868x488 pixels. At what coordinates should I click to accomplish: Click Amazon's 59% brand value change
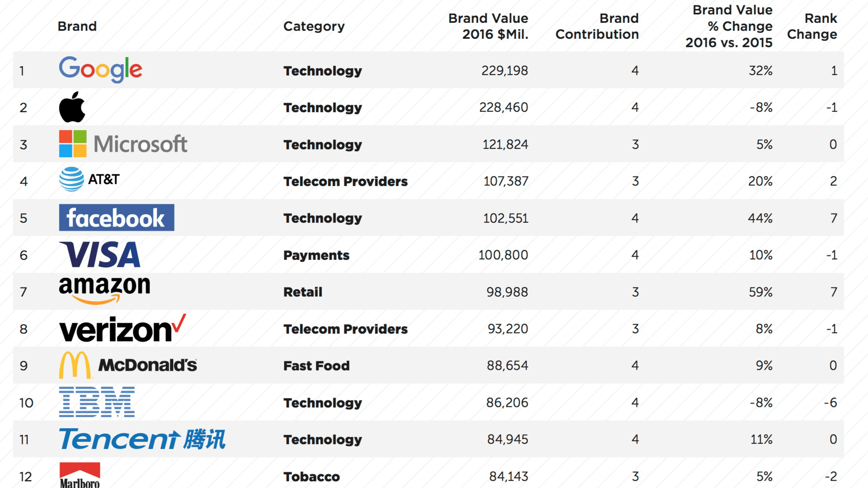tap(760, 292)
